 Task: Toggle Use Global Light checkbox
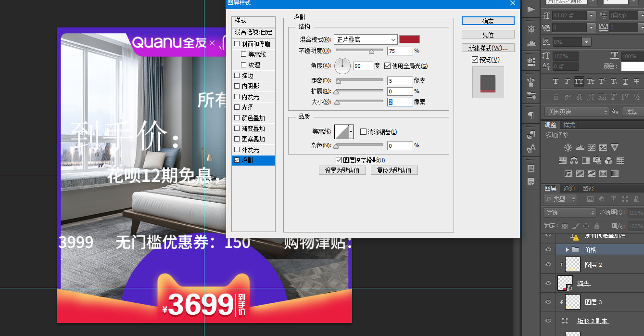pyautogui.click(x=387, y=66)
